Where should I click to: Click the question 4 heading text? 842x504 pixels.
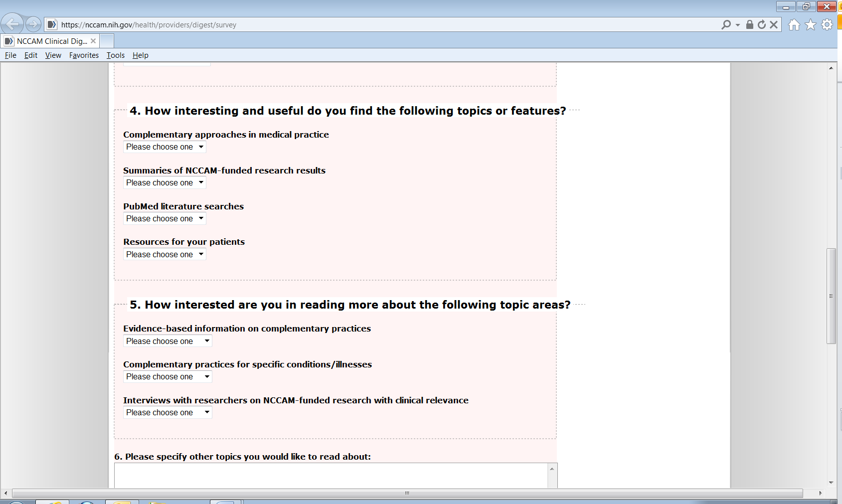[348, 111]
